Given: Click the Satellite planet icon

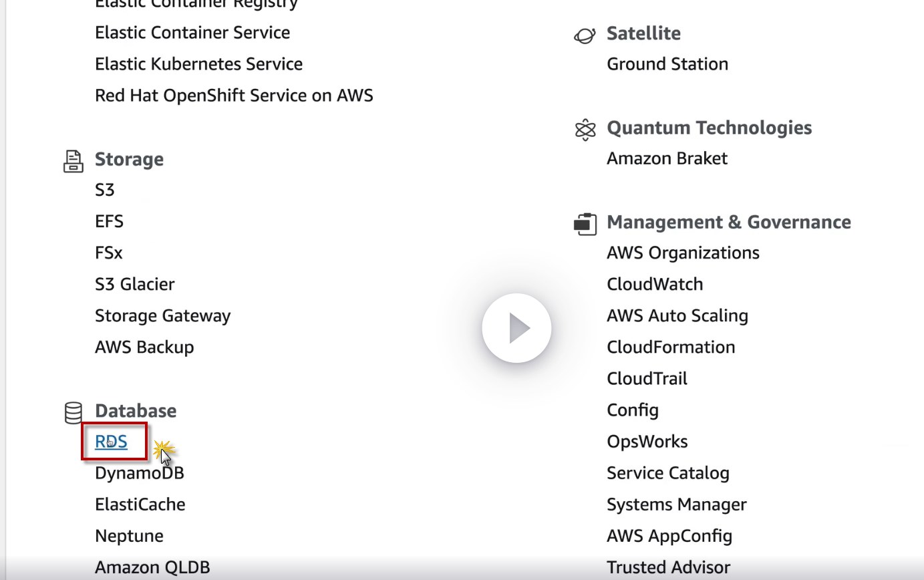Looking at the screenshot, I should pyautogui.click(x=585, y=35).
